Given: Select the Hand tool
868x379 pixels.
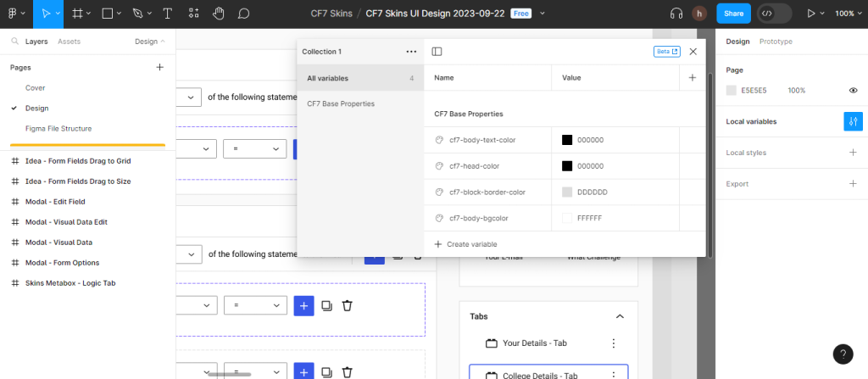Looking at the screenshot, I should tap(219, 14).
